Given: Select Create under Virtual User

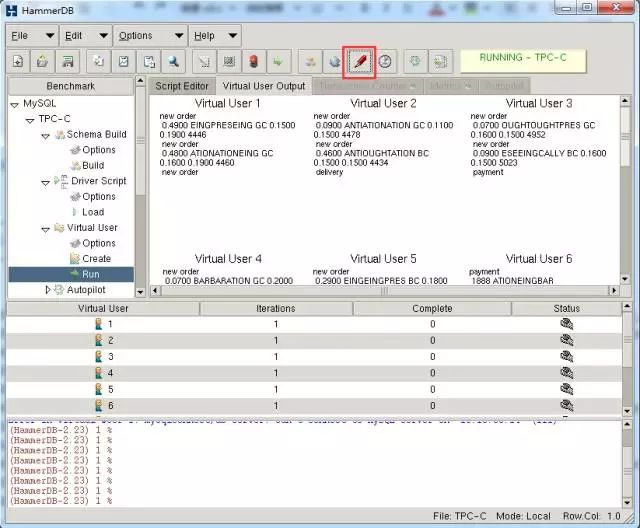Looking at the screenshot, I should 97,258.
